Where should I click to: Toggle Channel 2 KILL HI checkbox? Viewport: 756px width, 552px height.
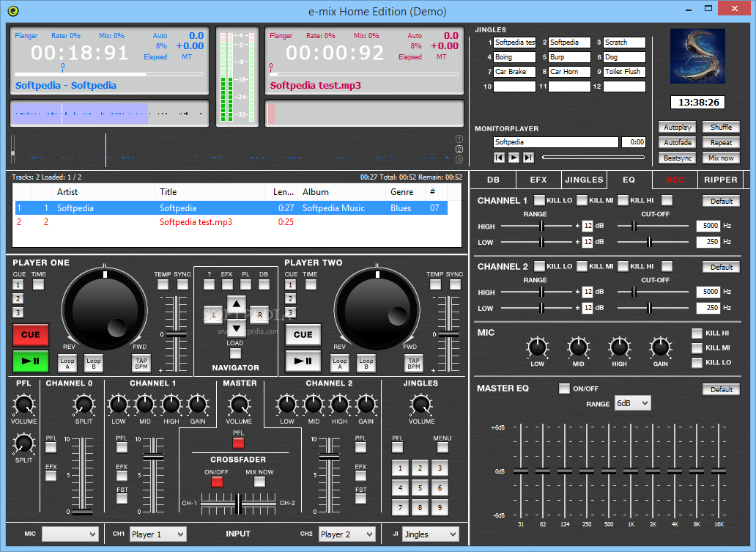coord(623,266)
